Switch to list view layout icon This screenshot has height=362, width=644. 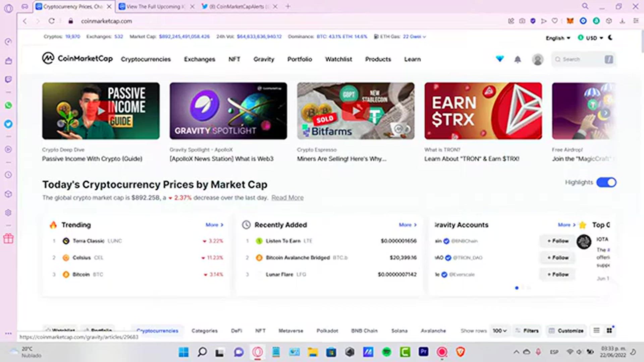pyautogui.click(x=596, y=330)
